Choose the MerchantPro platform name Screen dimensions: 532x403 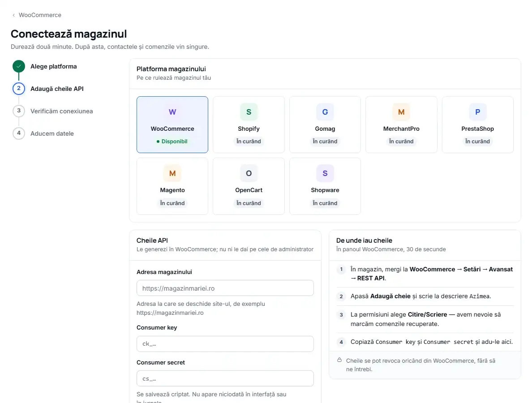[401, 129]
